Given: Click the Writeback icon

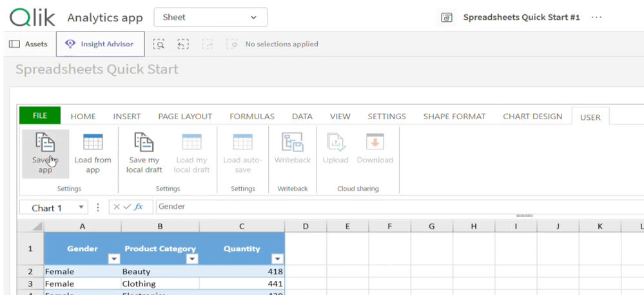Looking at the screenshot, I should click(293, 142).
